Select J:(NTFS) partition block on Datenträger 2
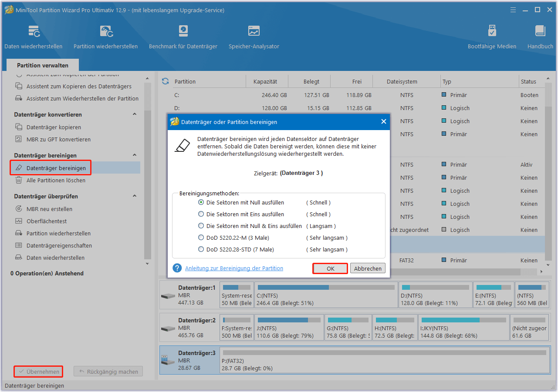 coord(289,328)
